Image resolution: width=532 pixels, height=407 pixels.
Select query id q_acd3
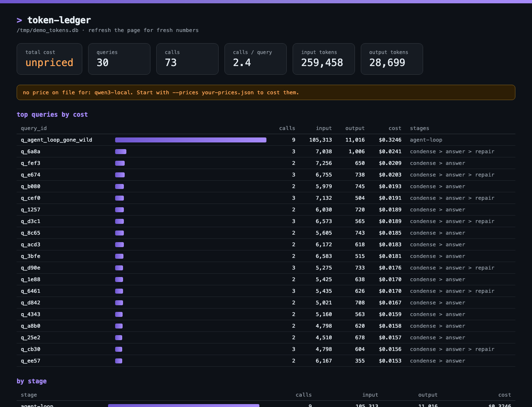pos(30,245)
